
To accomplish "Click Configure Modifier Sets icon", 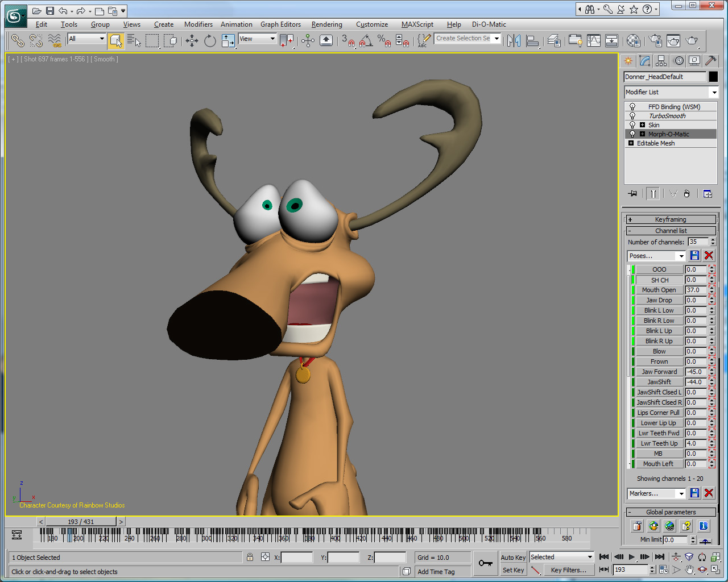I will [708, 194].
